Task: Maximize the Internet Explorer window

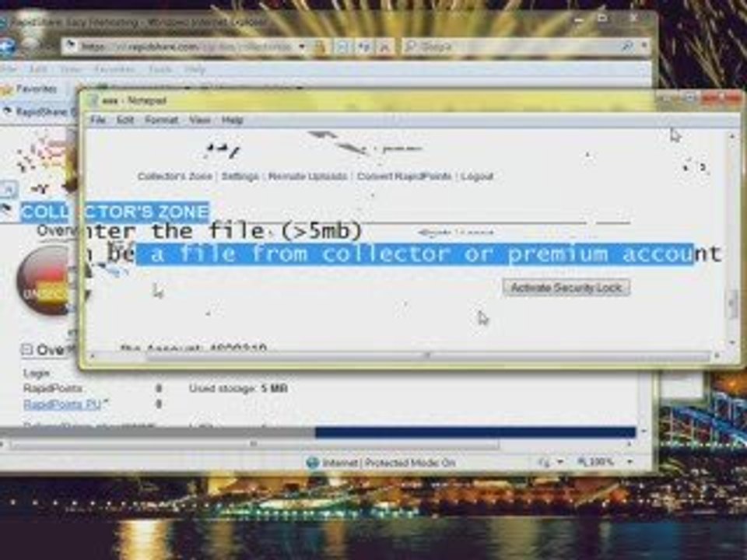Action: (x=602, y=19)
